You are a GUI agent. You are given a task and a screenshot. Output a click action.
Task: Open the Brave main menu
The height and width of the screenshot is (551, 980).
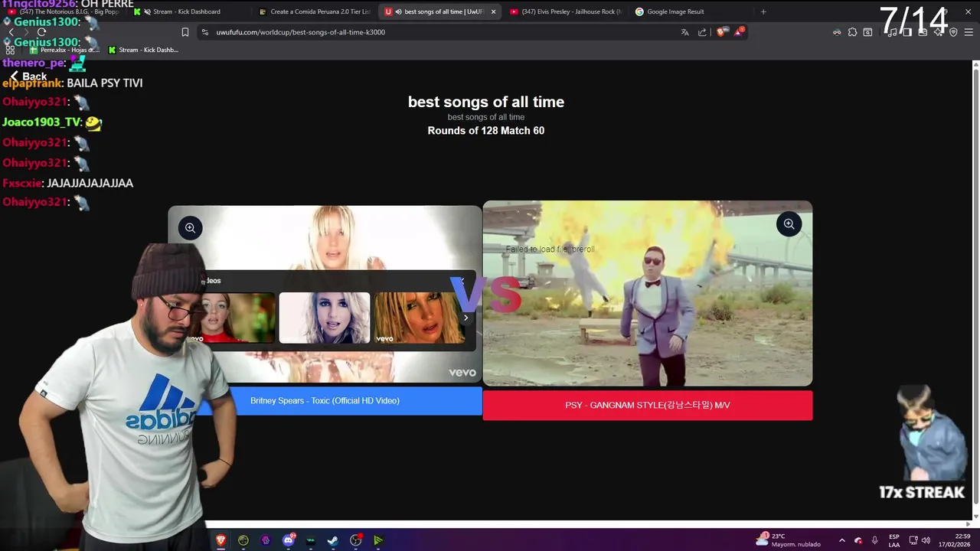click(x=969, y=32)
